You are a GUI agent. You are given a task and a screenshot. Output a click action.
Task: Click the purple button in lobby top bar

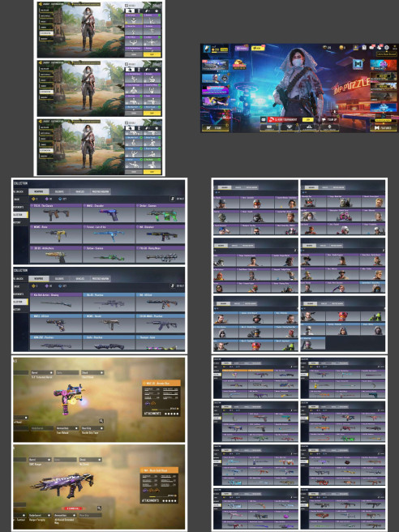242,48
